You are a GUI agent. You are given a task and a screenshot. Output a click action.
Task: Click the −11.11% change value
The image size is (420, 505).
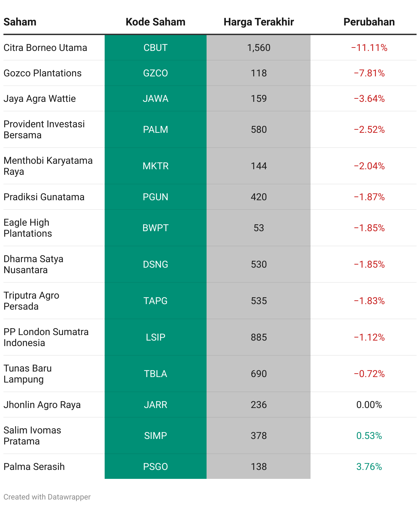pyautogui.click(x=369, y=47)
